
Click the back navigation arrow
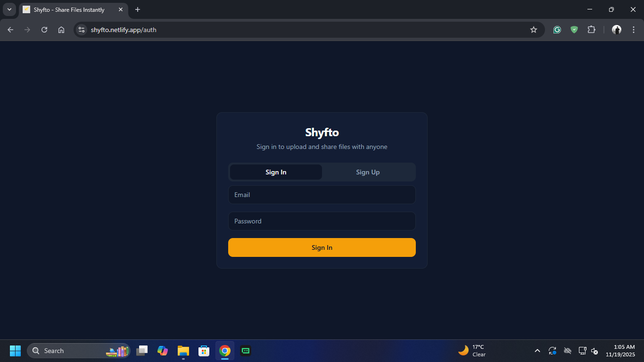[x=10, y=29]
